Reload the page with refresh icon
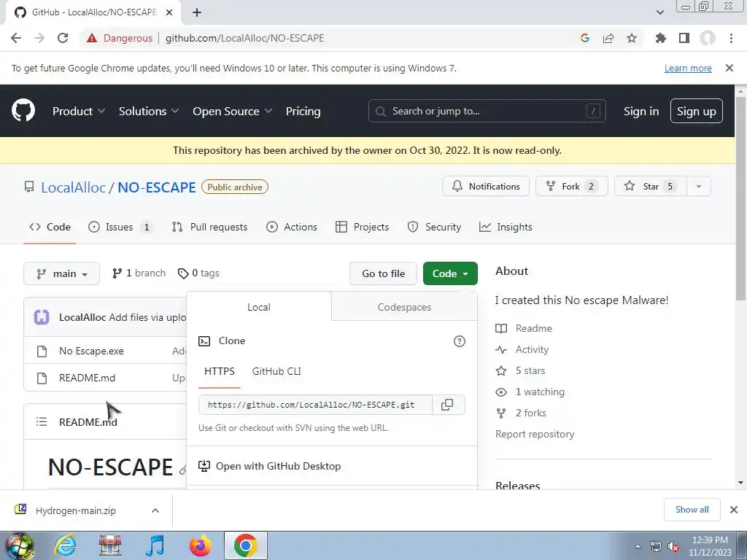This screenshot has width=747, height=560. (63, 38)
